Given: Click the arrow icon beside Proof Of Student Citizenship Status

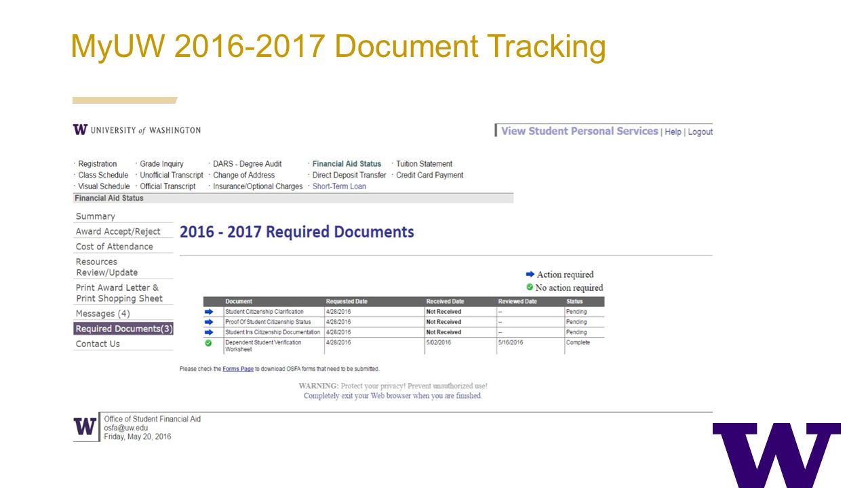Looking at the screenshot, I should click(209, 322).
